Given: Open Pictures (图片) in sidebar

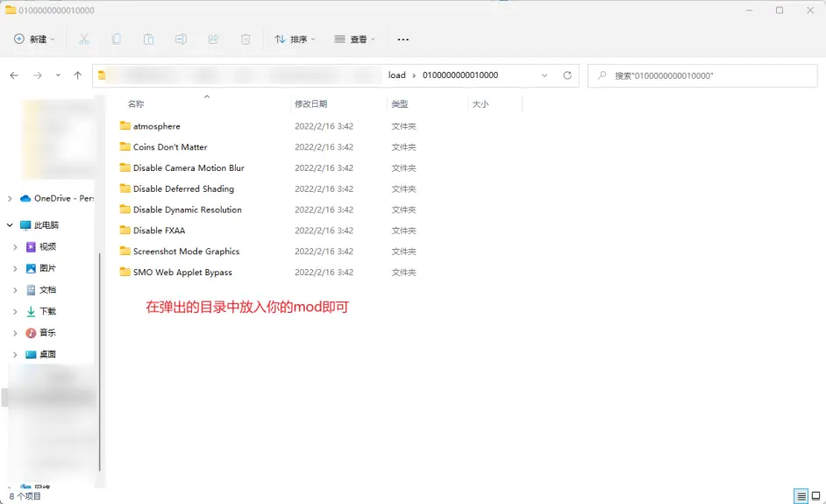Looking at the screenshot, I should pyautogui.click(x=41, y=268).
